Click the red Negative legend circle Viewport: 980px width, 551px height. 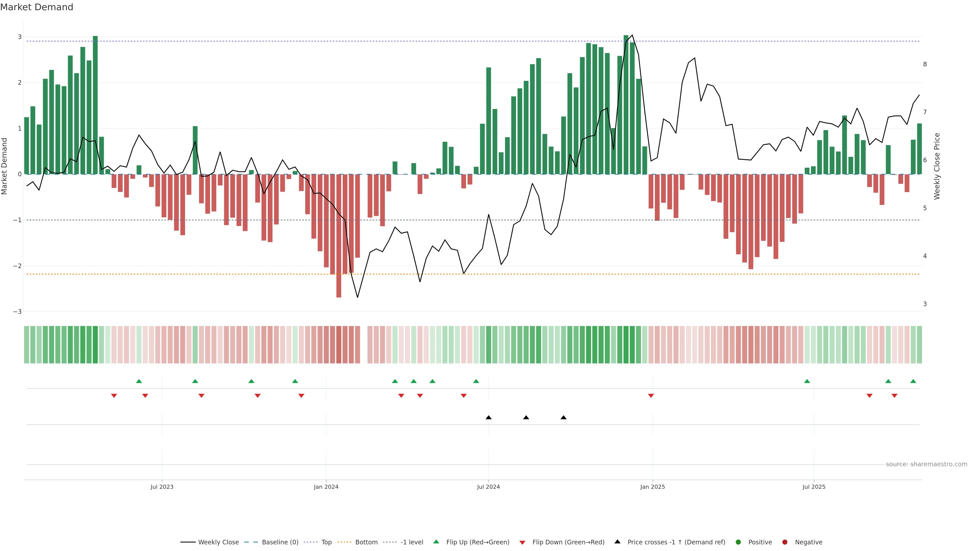785,542
